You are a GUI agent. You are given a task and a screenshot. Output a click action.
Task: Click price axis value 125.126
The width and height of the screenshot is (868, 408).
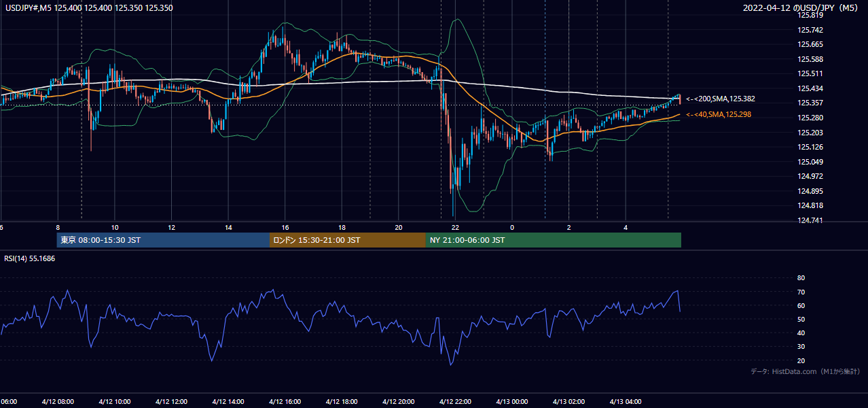[x=810, y=147]
